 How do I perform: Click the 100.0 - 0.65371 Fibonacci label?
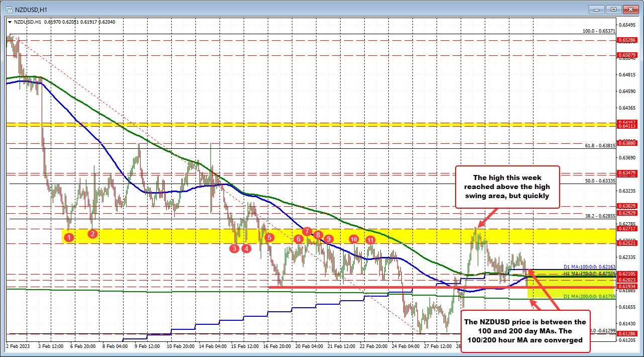coord(599,31)
